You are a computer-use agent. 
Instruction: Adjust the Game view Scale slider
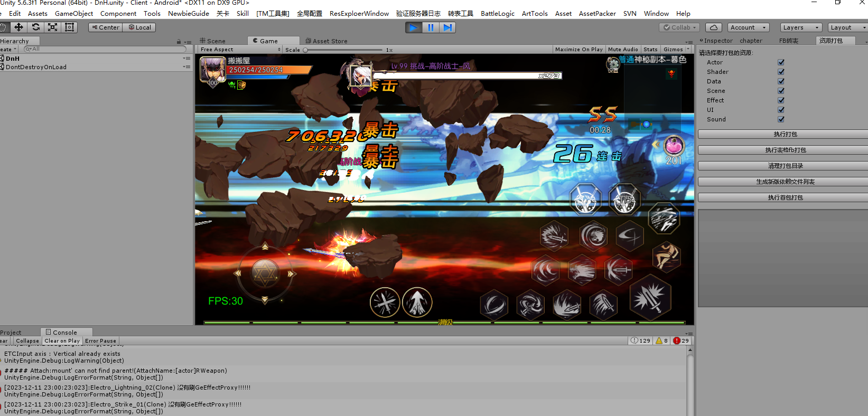click(306, 50)
